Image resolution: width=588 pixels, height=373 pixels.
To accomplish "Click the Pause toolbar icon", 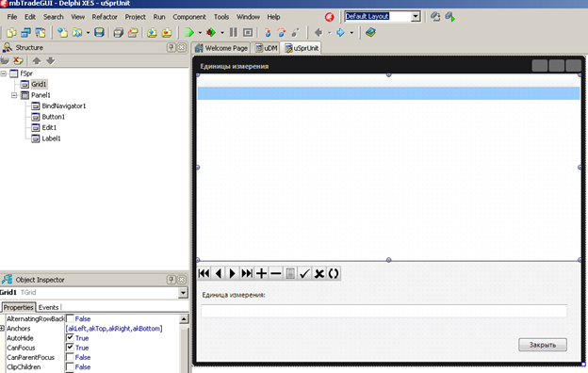I will [x=234, y=33].
